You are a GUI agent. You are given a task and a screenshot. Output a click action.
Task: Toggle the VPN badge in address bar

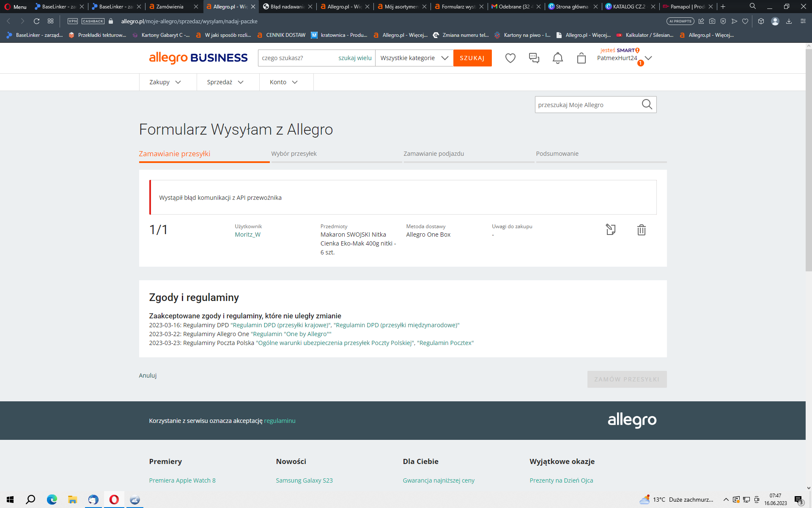73,21
